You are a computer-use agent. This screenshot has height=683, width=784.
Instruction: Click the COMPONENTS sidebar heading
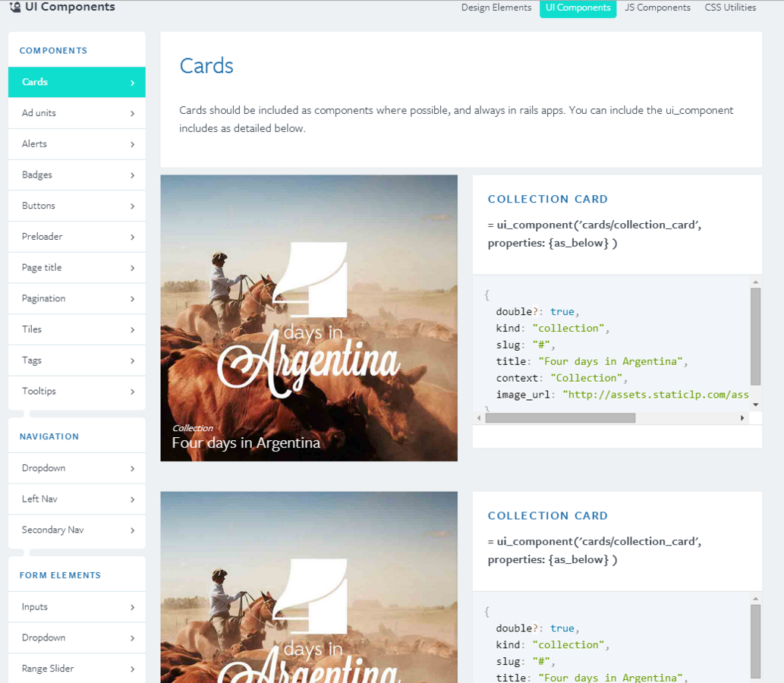coord(53,51)
